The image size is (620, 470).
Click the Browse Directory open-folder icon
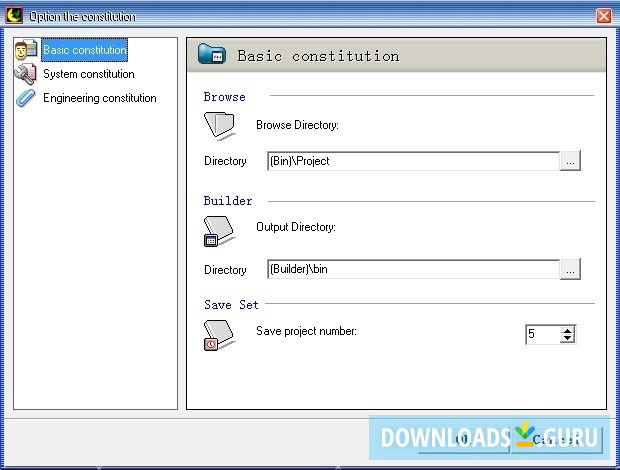219,126
